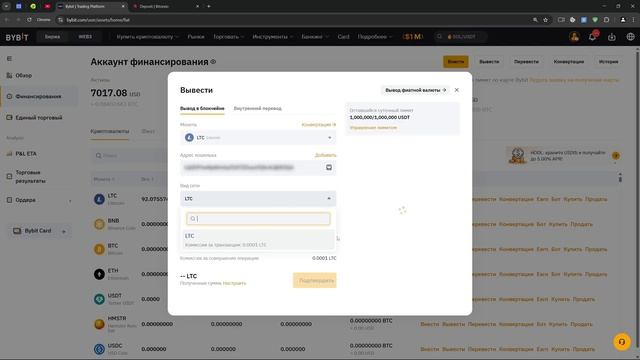
Task: Click the header search field
Action: 460,37
